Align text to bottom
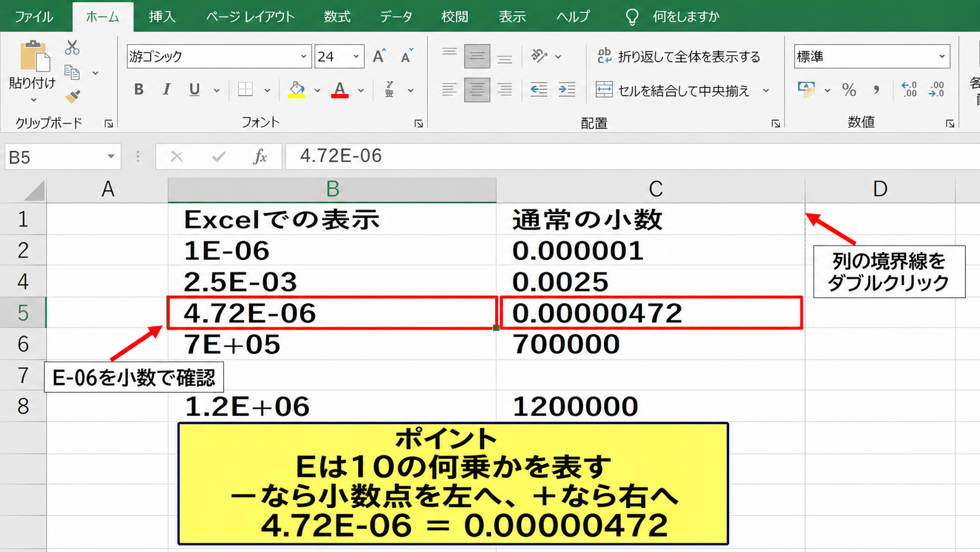The height and width of the screenshot is (552, 980). pyautogui.click(x=505, y=56)
